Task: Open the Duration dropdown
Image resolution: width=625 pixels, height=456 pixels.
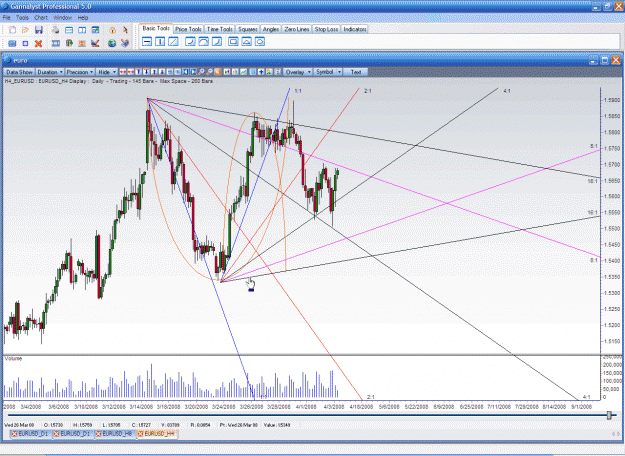Action: (x=50, y=72)
